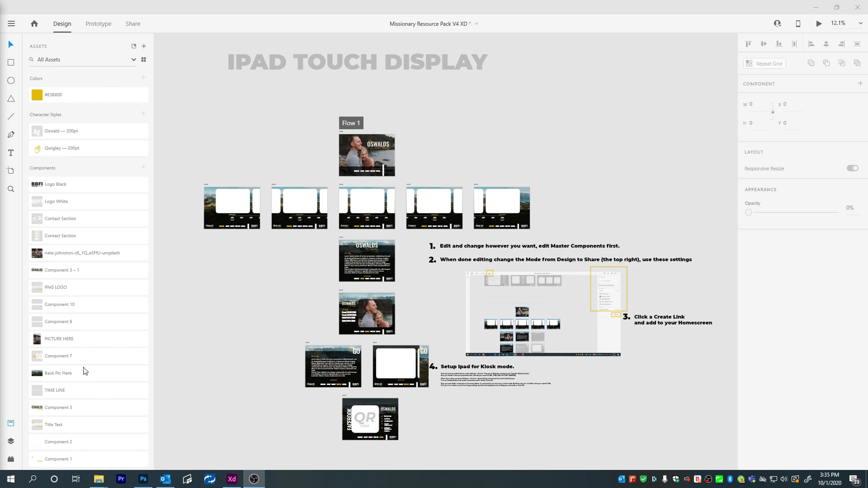868x488 pixels.
Task: Switch to the Prototype tab
Action: click(98, 24)
